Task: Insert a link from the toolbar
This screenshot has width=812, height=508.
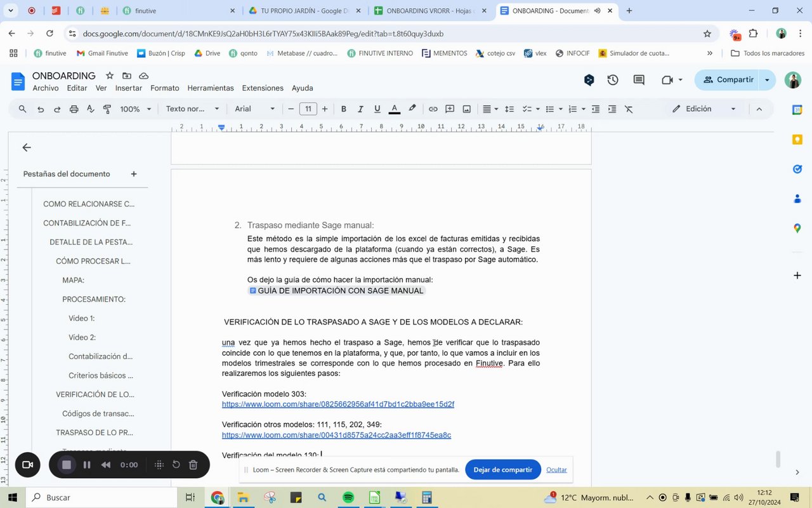Action: [x=433, y=109]
